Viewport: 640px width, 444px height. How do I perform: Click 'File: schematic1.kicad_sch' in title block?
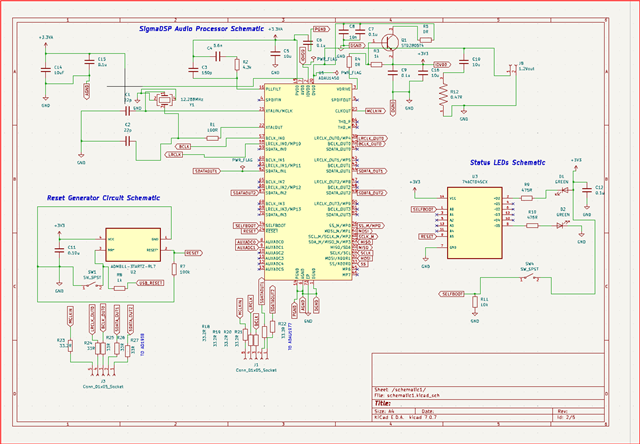(407, 395)
